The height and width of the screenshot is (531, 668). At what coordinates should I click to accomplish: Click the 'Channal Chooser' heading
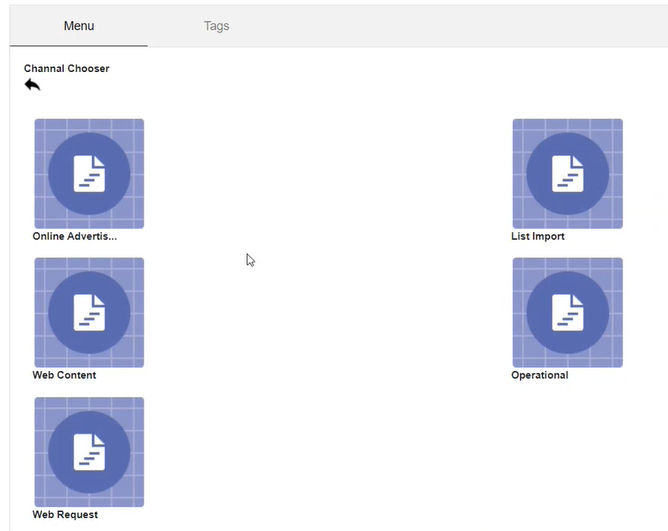[66, 69]
